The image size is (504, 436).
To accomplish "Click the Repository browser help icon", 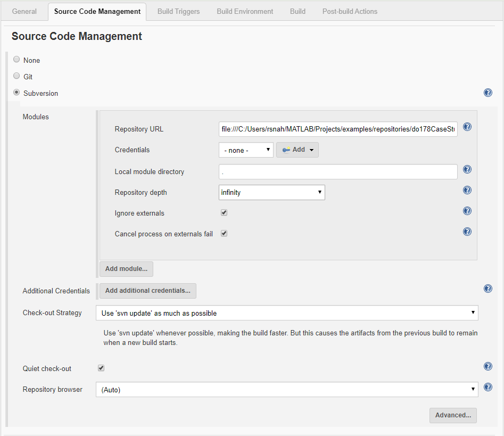I will [488, 387].
